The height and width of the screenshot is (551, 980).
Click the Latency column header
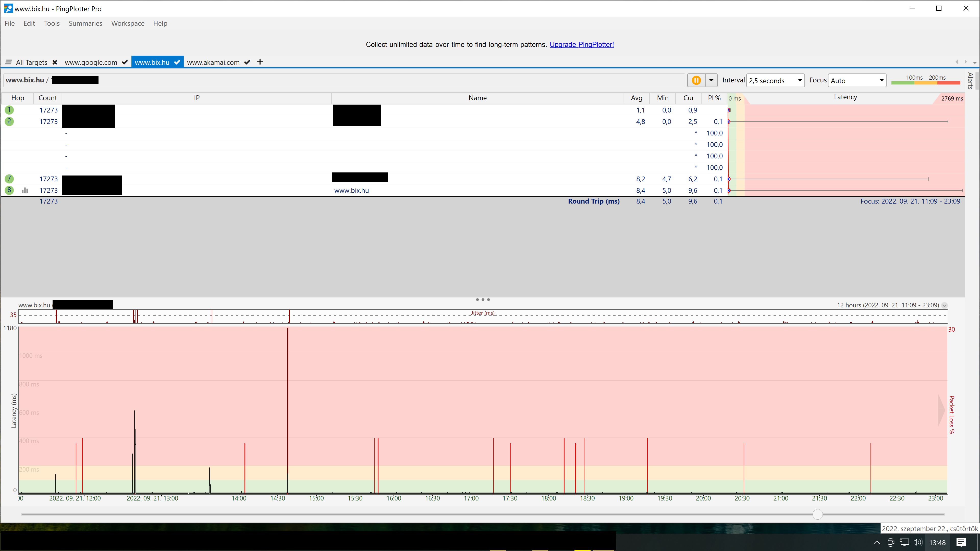coord(845,97)
